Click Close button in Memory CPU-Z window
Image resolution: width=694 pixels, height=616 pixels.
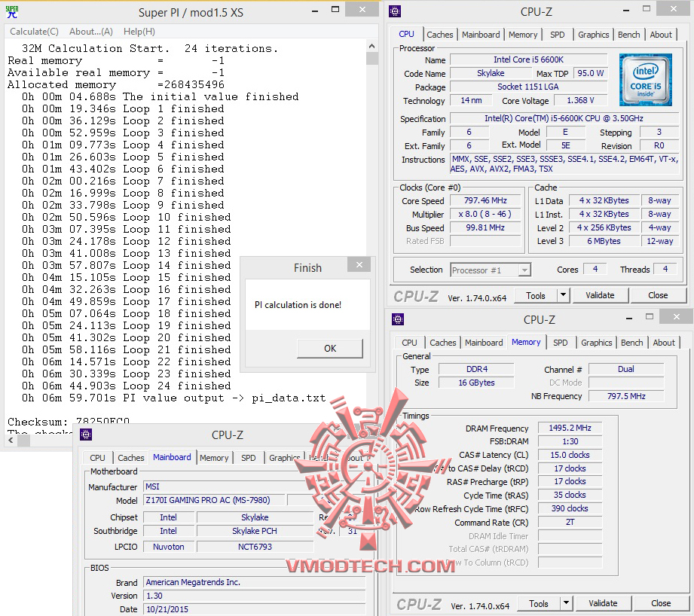pyautogui.click(x=662, y=604)
